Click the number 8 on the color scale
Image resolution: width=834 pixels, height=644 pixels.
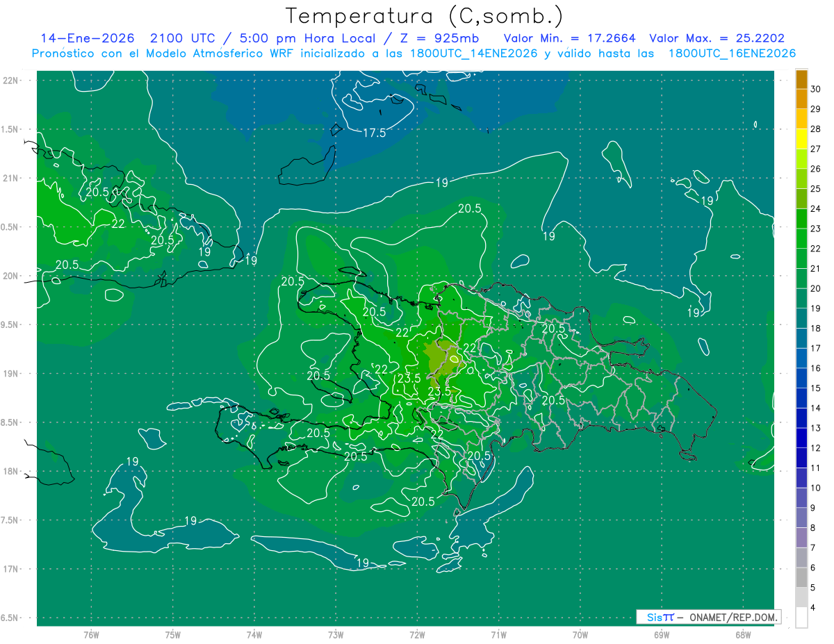pos(816,528)
